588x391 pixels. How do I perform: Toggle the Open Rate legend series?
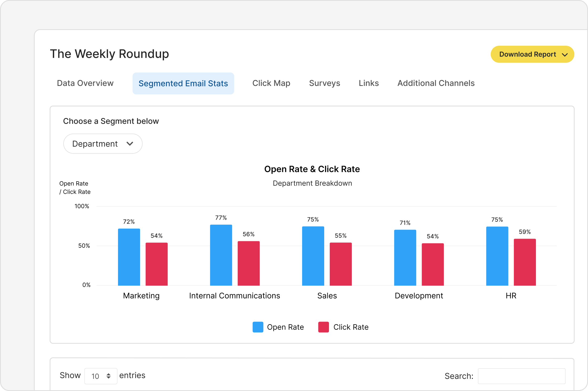tap(285, 327)
